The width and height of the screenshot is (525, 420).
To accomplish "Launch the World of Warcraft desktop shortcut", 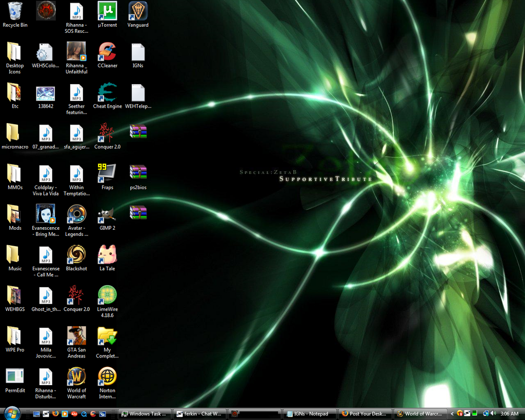I will (76, 377).
